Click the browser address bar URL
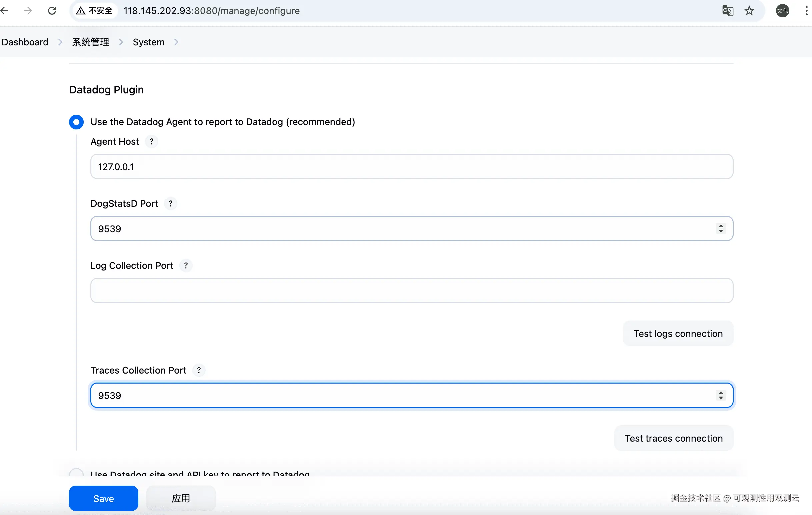812x515 pixels. coord(211,11)
